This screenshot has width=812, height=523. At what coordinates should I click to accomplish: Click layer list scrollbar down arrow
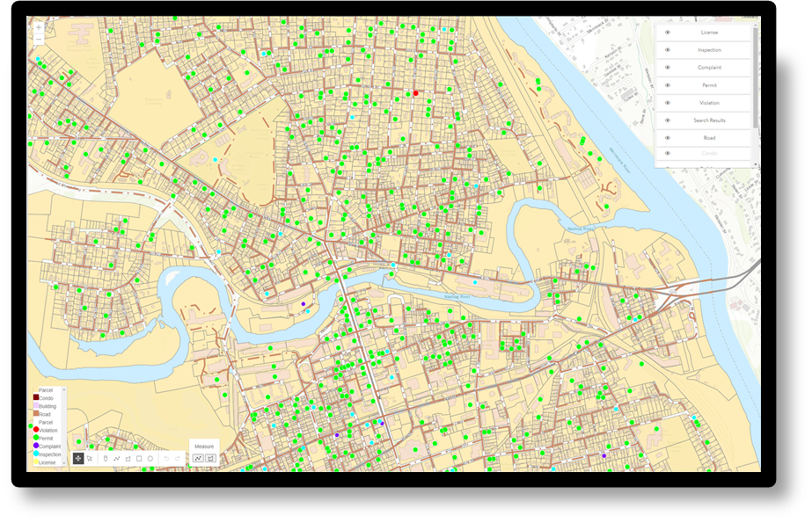click(755, 164)
